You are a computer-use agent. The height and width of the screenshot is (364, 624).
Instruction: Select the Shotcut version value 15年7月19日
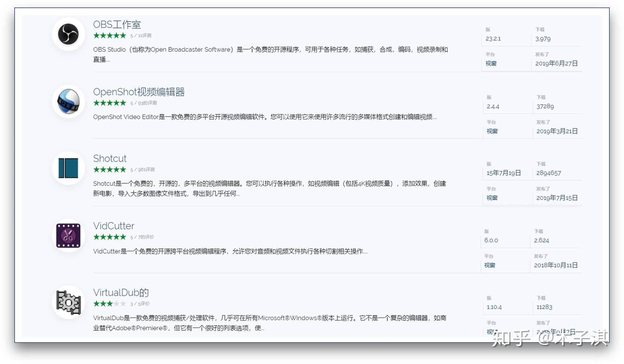pos(503,173)
